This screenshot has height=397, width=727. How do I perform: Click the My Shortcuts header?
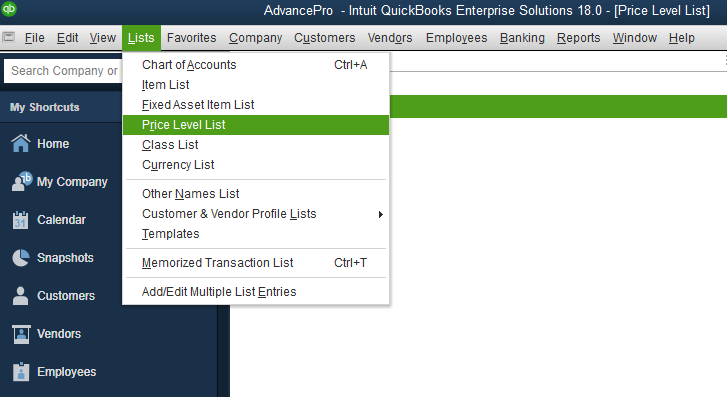(x=45, y=107)
